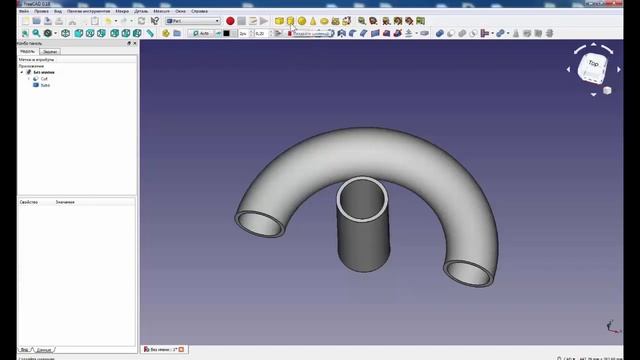Click the yellow Create part icon
The width and height of the screenshot is (640, 360).
tap(166, 33)
